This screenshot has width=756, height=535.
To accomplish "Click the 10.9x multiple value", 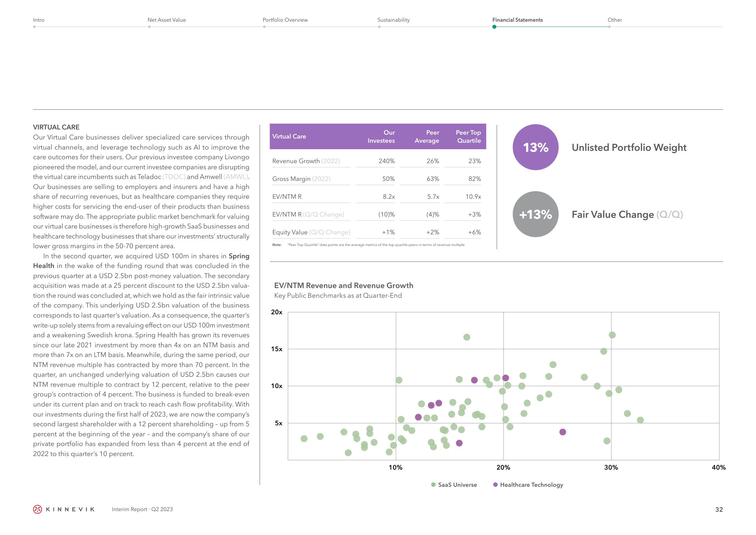I will click(x=473, y=196).
